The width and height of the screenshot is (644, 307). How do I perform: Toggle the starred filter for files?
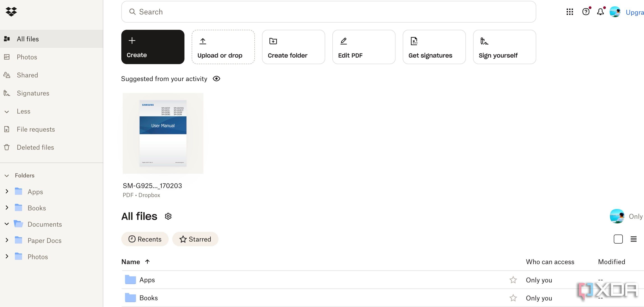[195, 239]
